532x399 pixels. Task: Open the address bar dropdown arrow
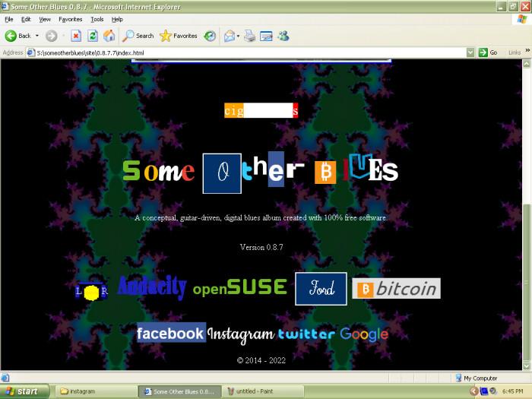click(x=470, y=52)
